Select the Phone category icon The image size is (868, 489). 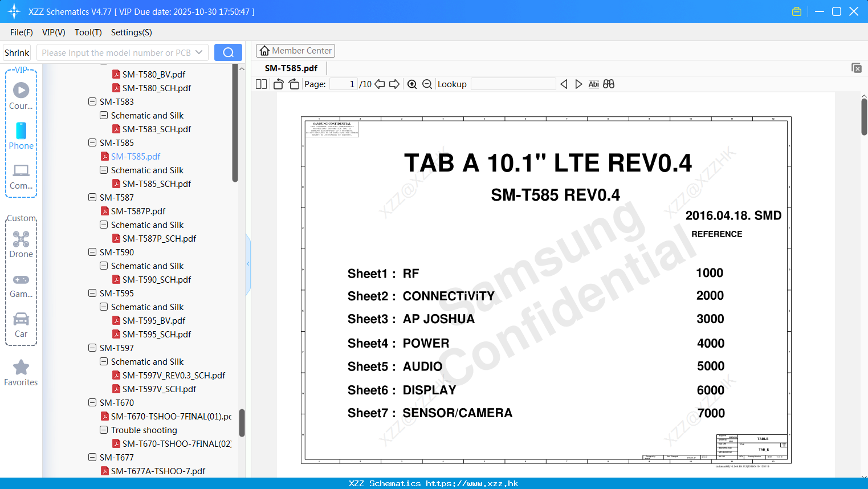(x=21, y=136)
